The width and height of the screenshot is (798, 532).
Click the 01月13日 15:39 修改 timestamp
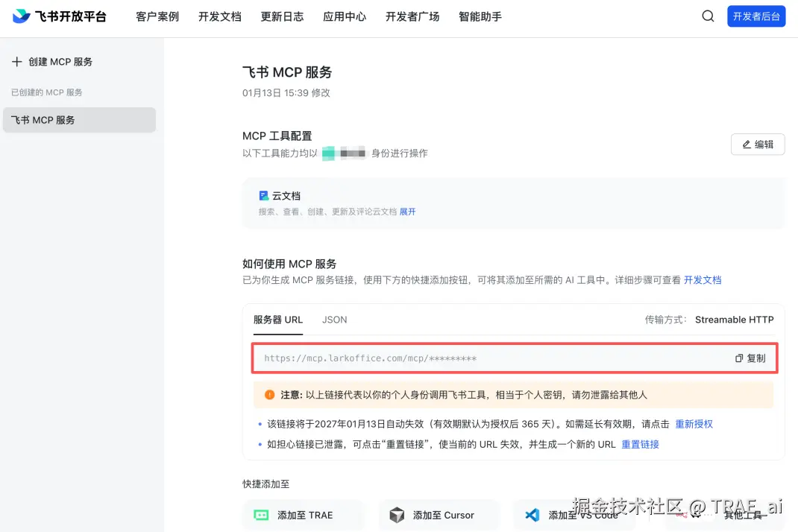pyautogui.click(x=286, y=93)
